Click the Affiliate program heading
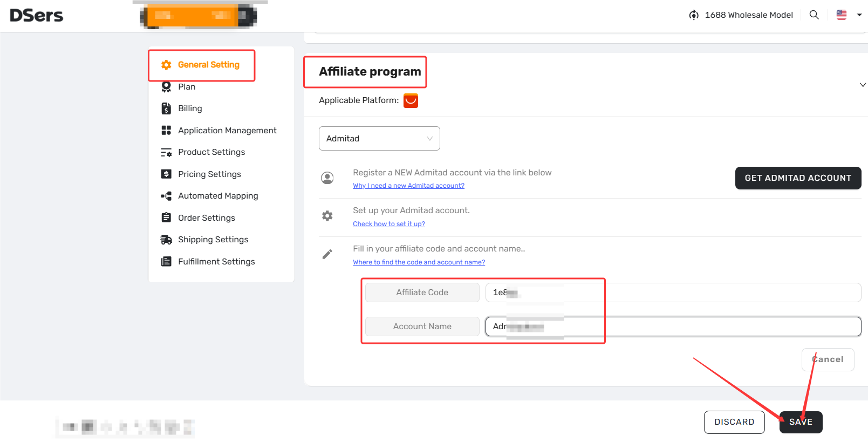The image size is (868, 442). [370, 72]
